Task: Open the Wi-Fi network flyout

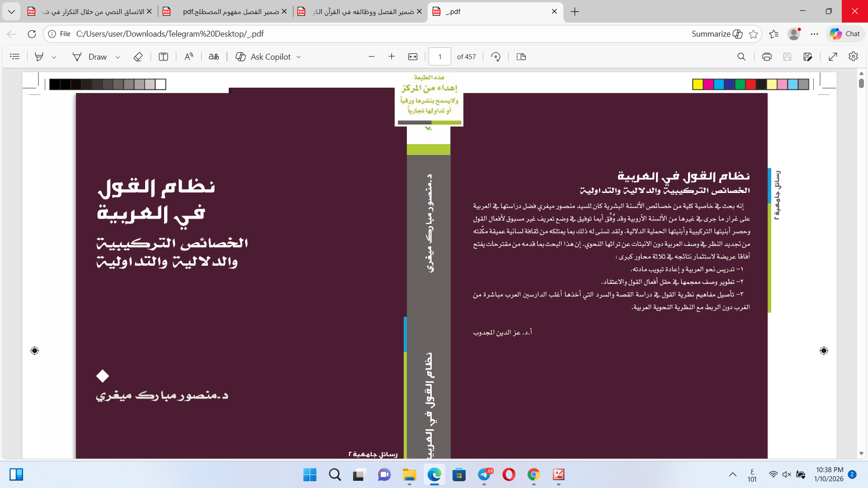Action: (x=774, y=474)
